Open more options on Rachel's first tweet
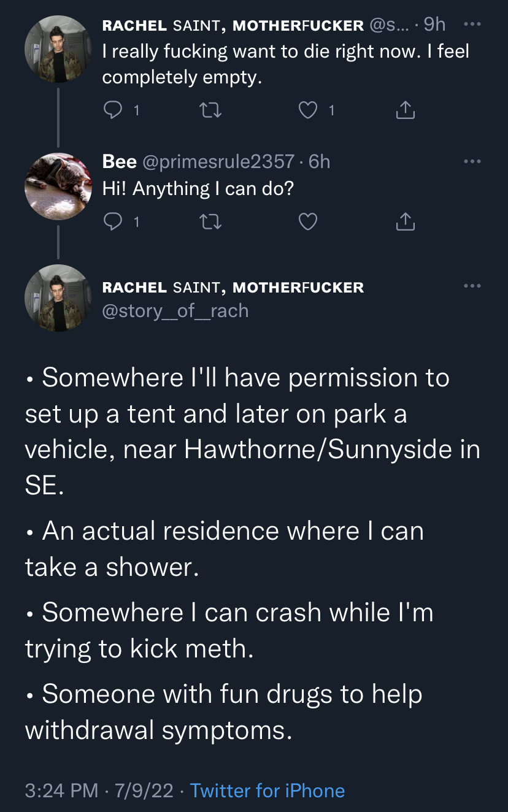Screen dimensions: 508x812 (x=472, y=24)
